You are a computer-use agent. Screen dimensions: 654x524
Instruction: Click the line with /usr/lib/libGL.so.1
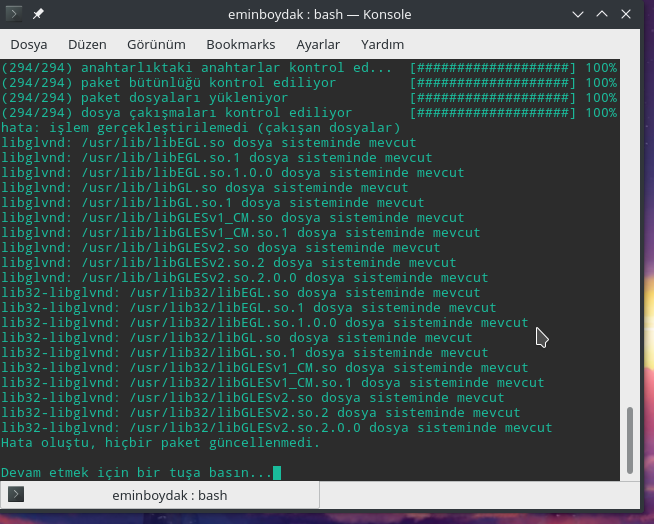(x=213, y=203)
